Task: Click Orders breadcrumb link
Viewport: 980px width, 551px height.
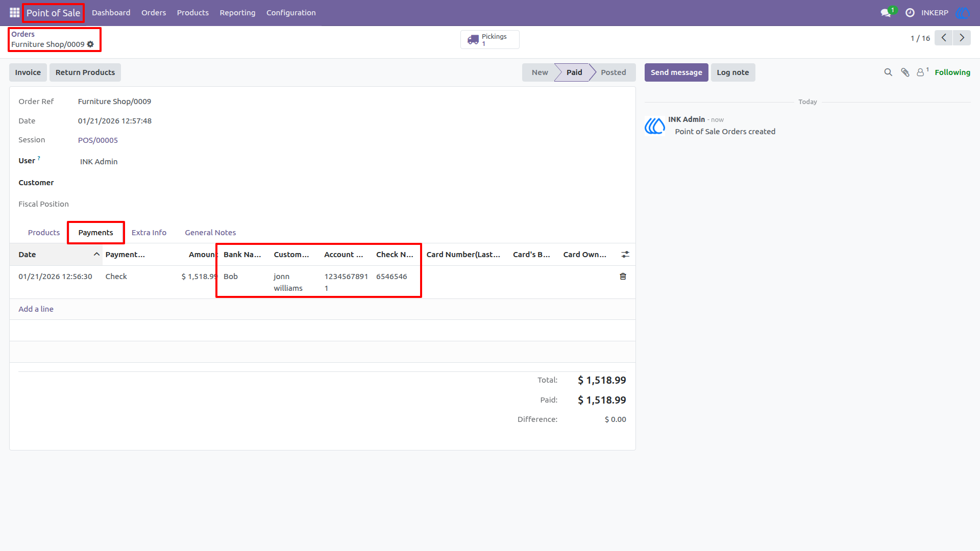Action: pyautogui.click(x=23, y=34)
